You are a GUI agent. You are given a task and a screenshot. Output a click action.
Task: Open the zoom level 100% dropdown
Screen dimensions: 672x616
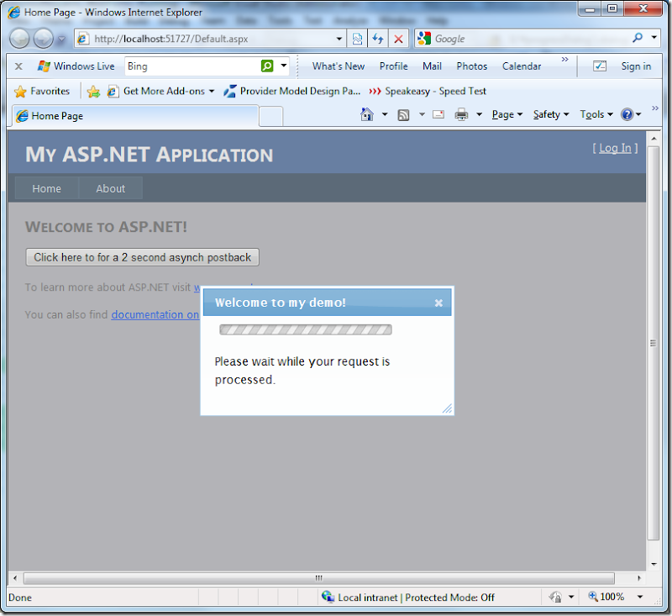(x=639, y=597)
